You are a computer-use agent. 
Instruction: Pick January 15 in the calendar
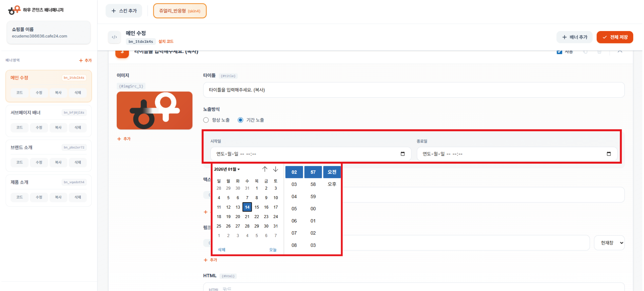(x=257, y=207)
